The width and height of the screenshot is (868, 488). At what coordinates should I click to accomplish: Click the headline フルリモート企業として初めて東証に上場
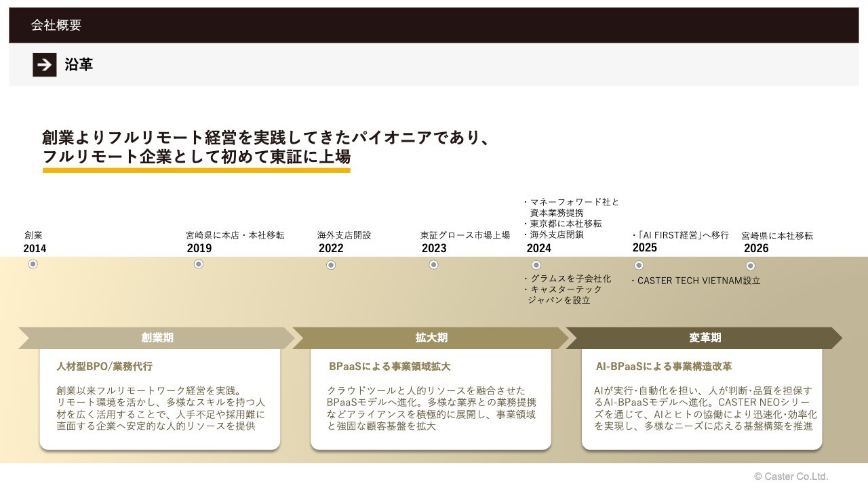[x=196, y=157]
